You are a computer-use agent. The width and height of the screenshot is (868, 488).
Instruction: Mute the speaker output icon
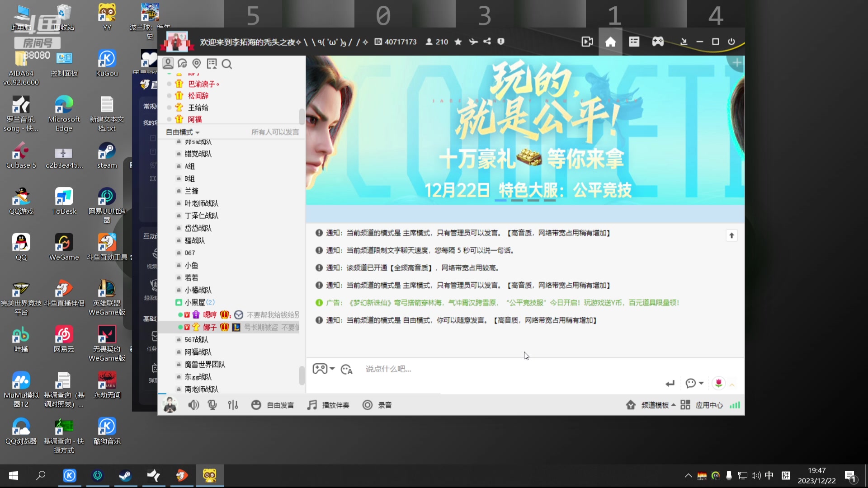click(193, 405)
